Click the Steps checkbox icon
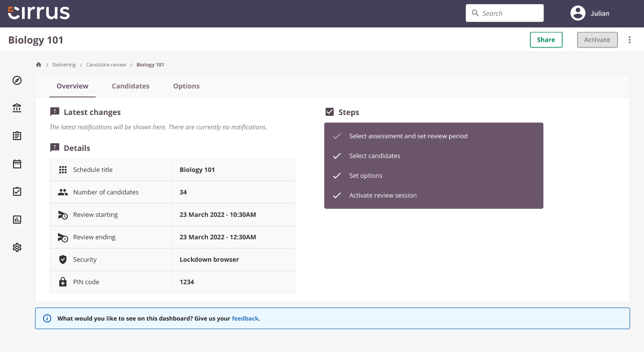644x352 pixels. pyautogui.click(x=330, y=112)
